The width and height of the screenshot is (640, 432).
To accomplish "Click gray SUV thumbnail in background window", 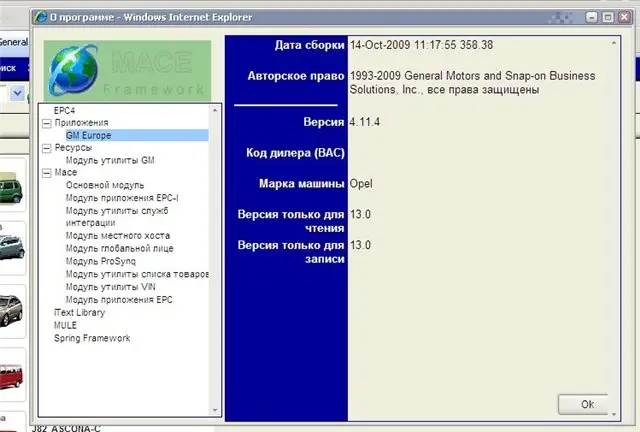I will tap(11, 310).
